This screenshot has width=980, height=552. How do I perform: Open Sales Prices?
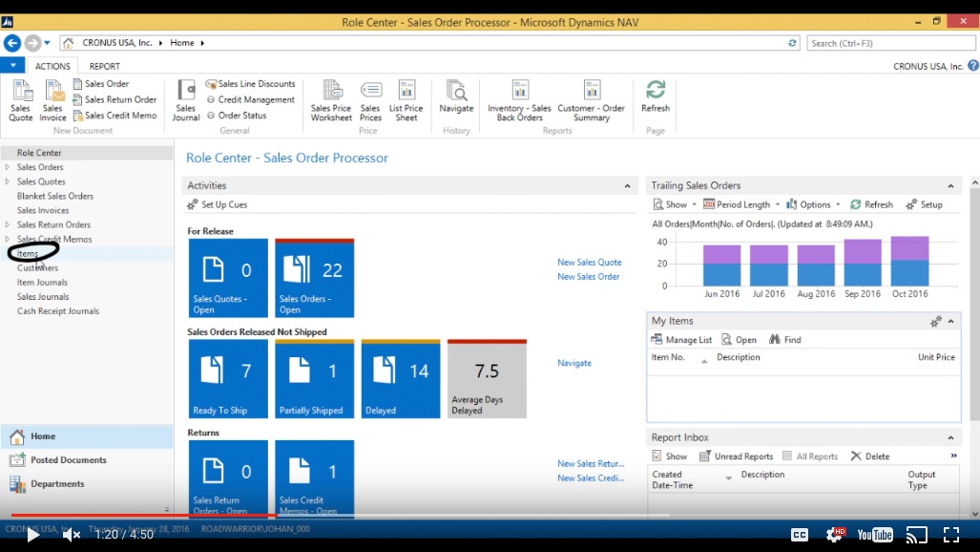click(370, 100)
